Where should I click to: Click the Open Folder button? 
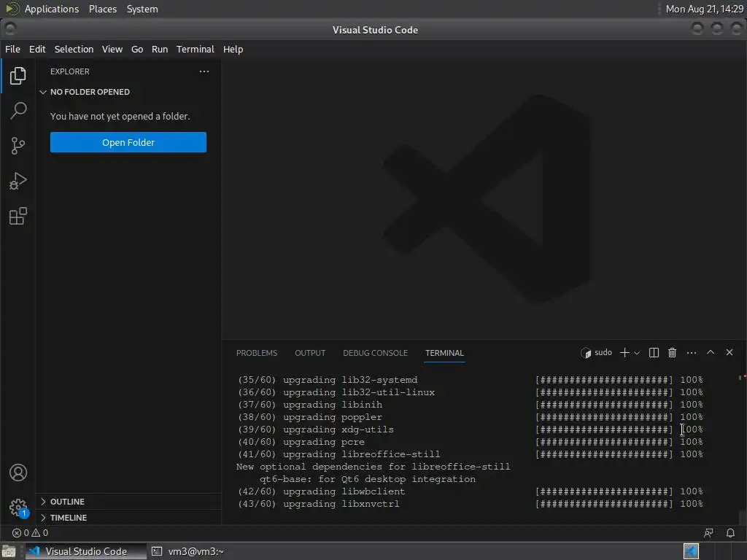pyautogui.click(x=128, y=142)
